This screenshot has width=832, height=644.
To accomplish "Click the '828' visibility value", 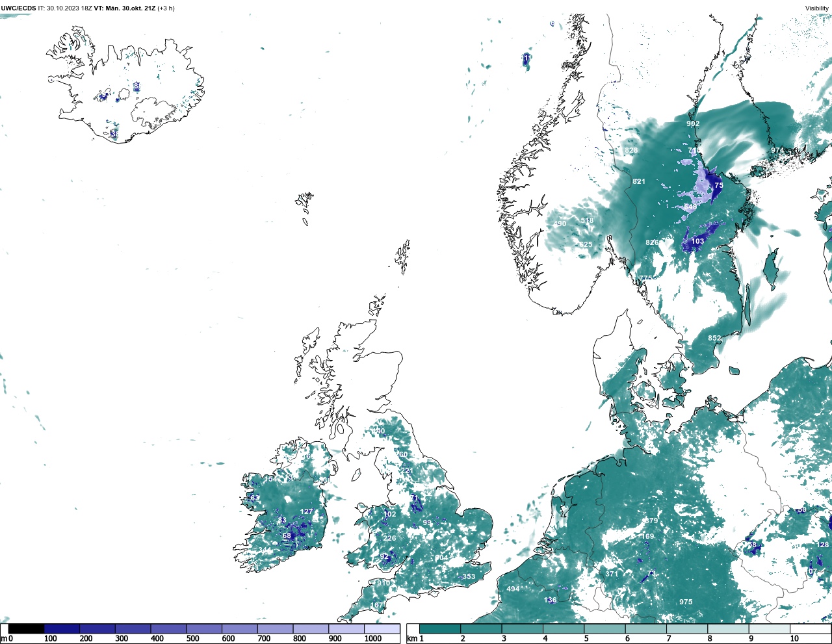I will click(x=631, y=150).
